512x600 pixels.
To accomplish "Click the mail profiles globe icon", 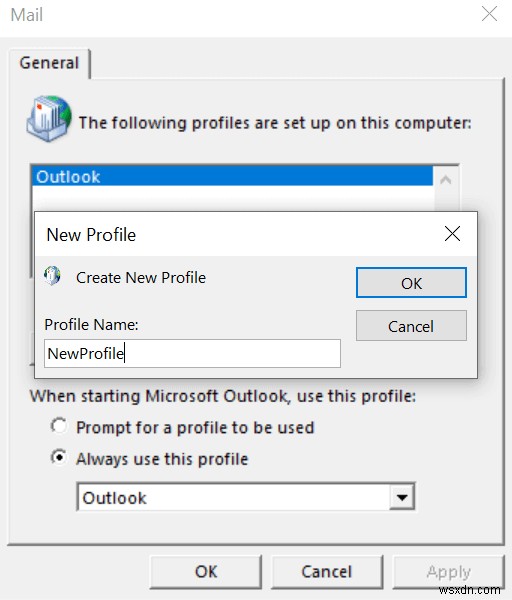I will coord(49,119).
